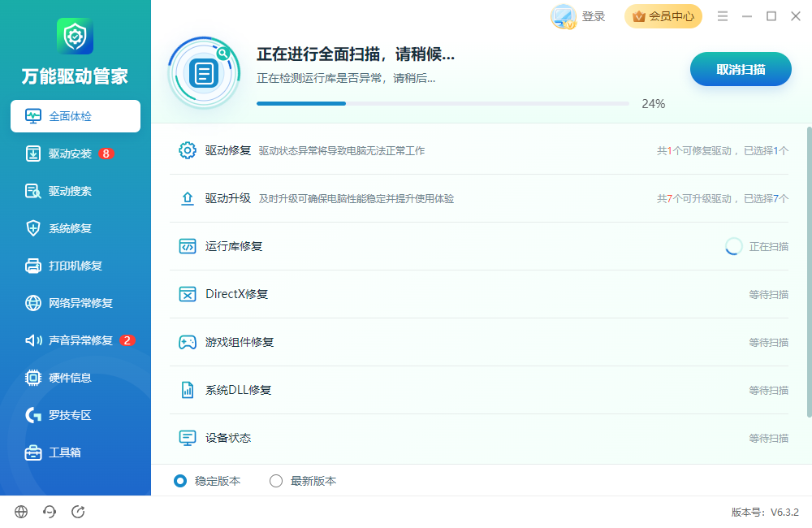Click the 罗技专区 Logitech icon

tap(33, 415)
